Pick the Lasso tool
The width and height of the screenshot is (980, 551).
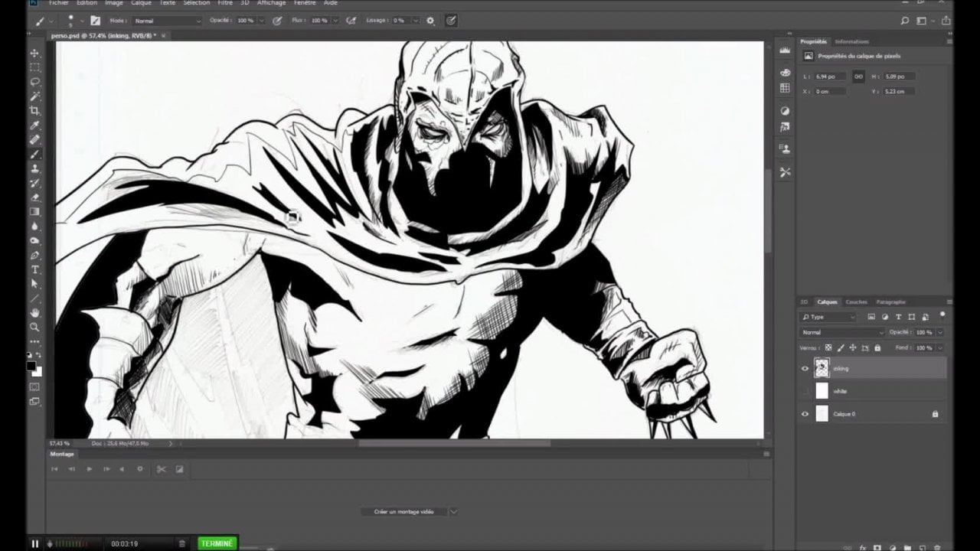pos(35,82)
